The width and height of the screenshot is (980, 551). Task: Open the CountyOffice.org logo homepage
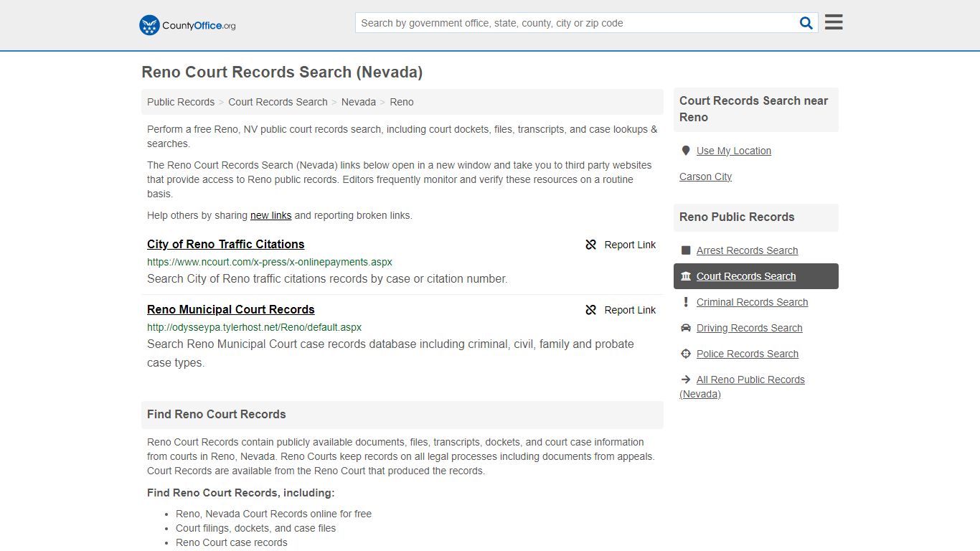187,25
